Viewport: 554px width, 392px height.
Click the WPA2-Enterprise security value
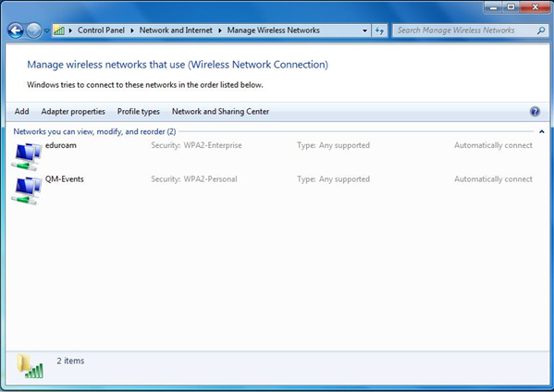pyautogui.click(x=213, y=145)
